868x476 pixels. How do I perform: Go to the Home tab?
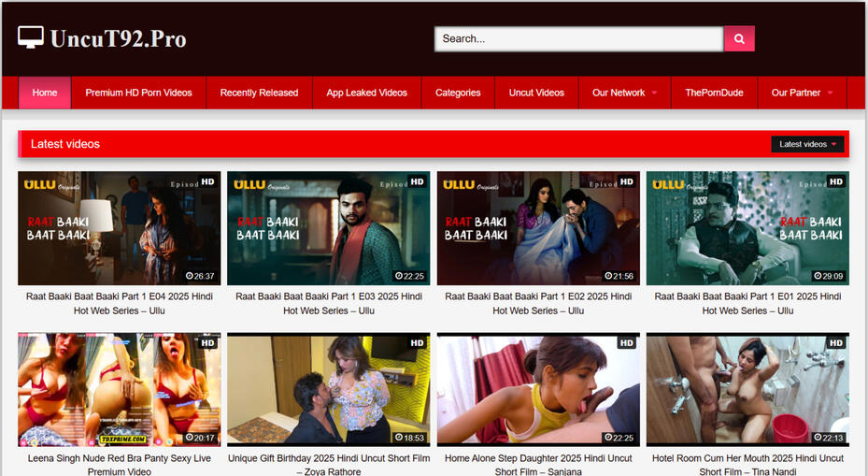tap(45, 93)
